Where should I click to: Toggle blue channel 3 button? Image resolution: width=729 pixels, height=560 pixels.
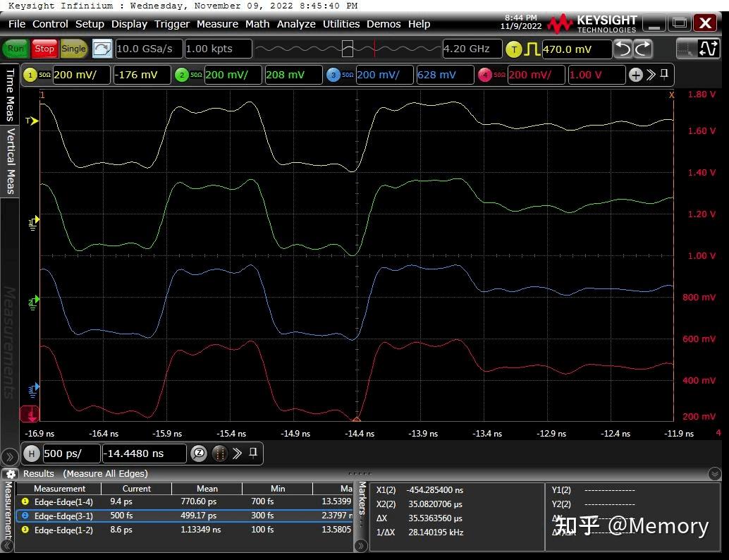333,75
